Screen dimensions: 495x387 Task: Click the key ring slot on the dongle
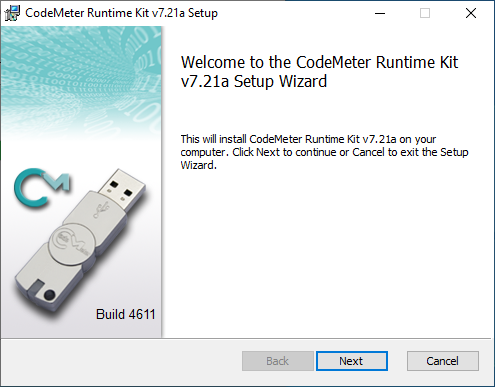(36, 287)
